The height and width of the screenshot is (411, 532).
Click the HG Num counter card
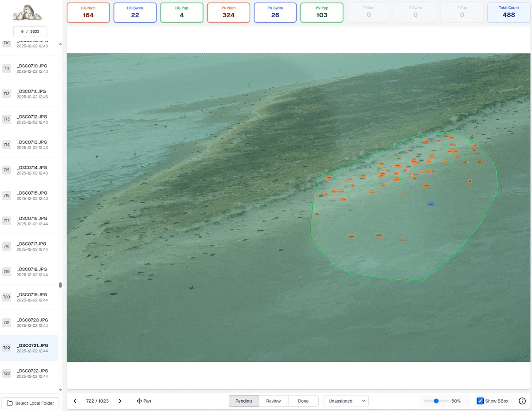click(x=88, y=13)
